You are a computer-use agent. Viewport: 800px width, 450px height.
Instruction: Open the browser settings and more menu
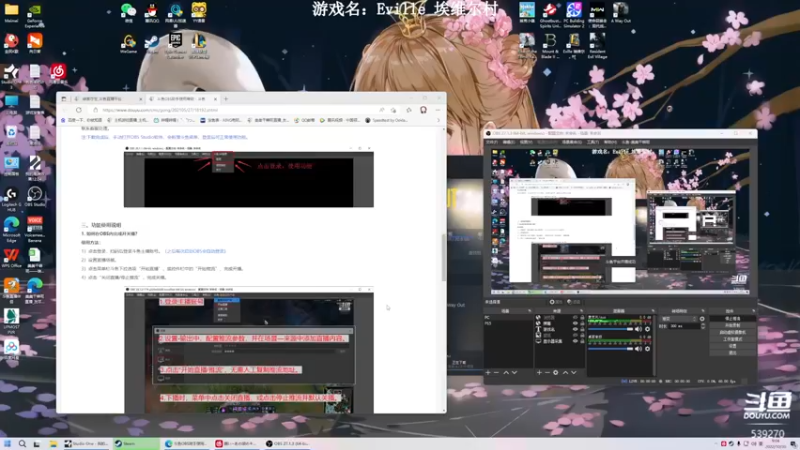click(x=438, y=110)
